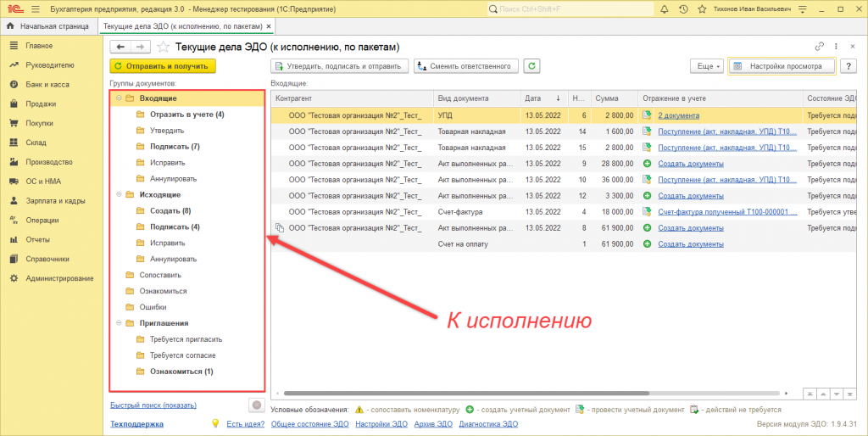Open Архив ЭДО link

click(431, 424)
